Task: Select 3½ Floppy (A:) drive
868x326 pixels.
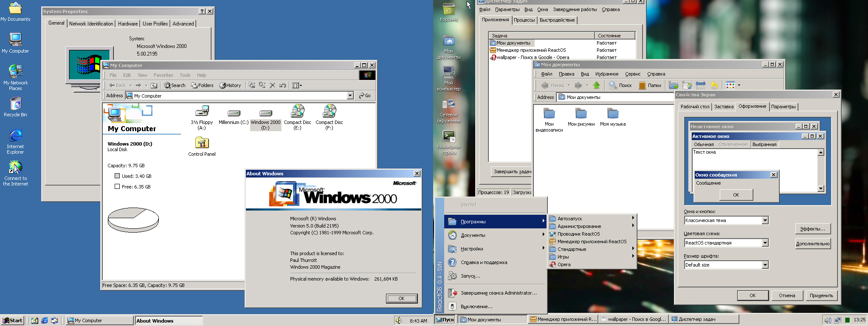Action: [x=202, y=118]
